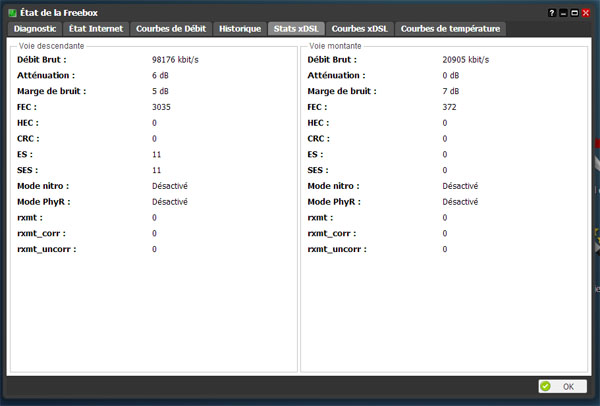Click the downstream Mode nitro label
This screenshot has width=600, height=406.
(43, 186)
